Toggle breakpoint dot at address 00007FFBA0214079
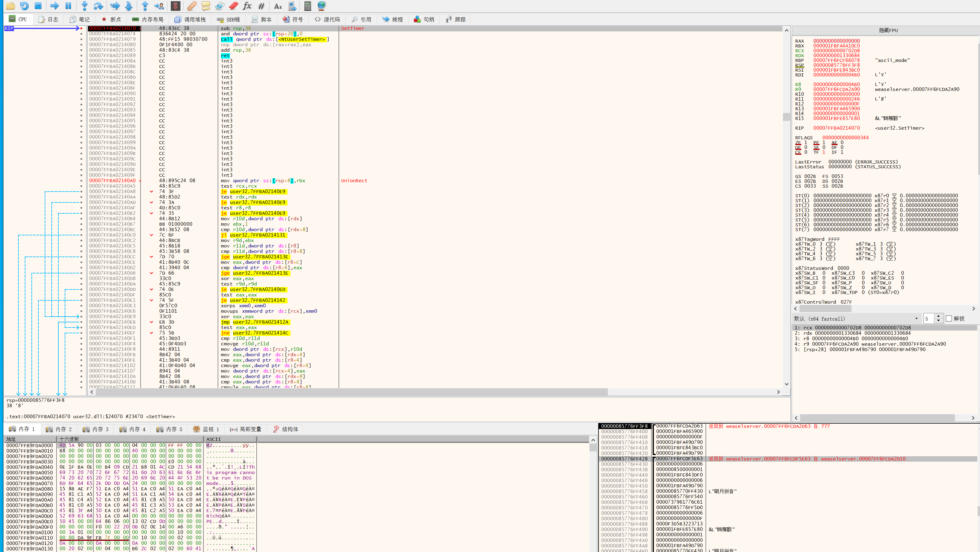This screenshot has width=980, height=552. coord(81,39)
